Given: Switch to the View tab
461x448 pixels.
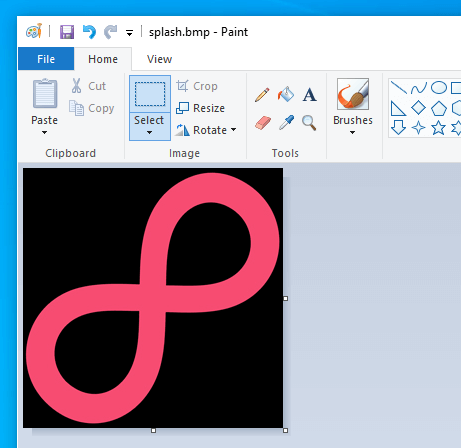Looking at the screenshot, I should click(159, 59).
